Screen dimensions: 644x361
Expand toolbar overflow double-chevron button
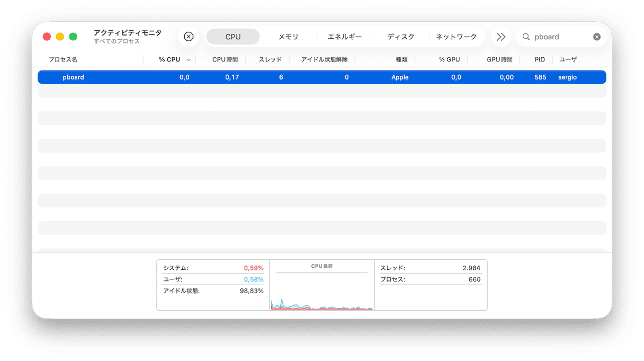(500, 37)
